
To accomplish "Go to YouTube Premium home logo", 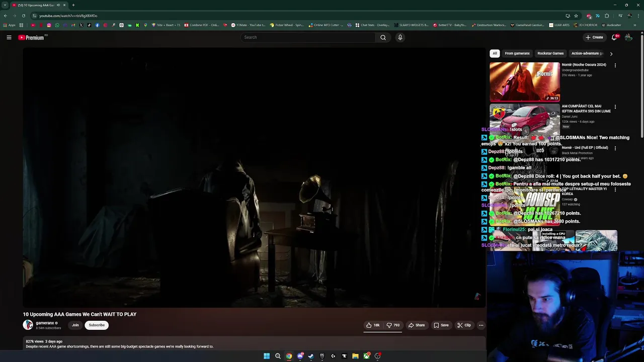I will pos(32,37).
